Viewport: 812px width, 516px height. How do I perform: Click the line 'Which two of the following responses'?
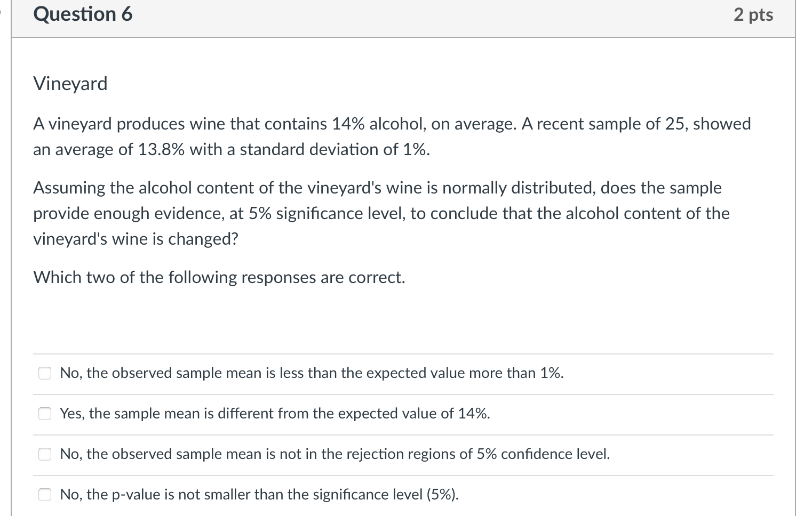pos(219,278)
